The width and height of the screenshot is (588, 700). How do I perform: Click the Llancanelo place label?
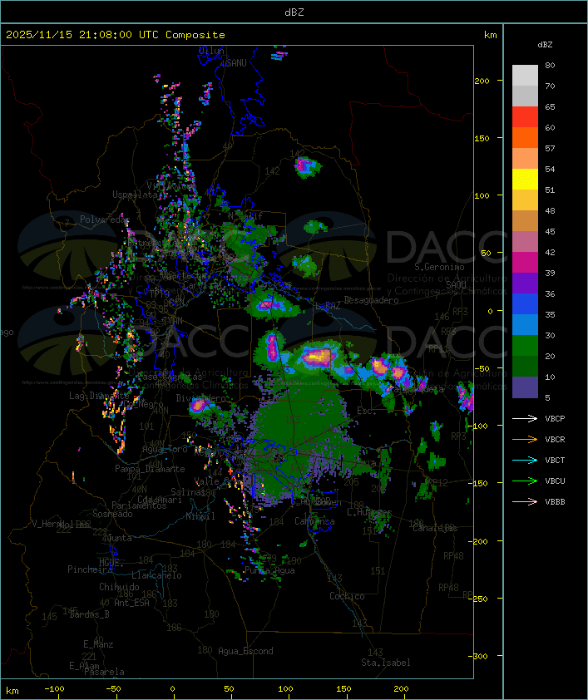tap(156, 575)
